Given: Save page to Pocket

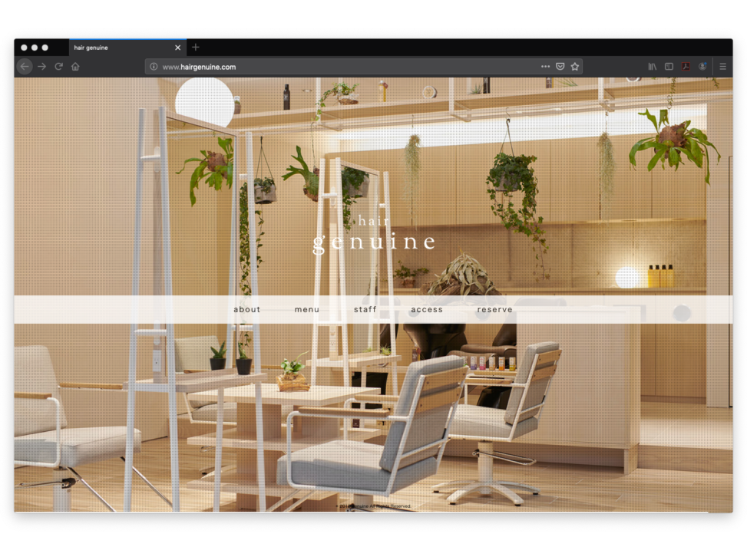Looking at the screenshot, I should pyautogui.click(x=560, y=67).
